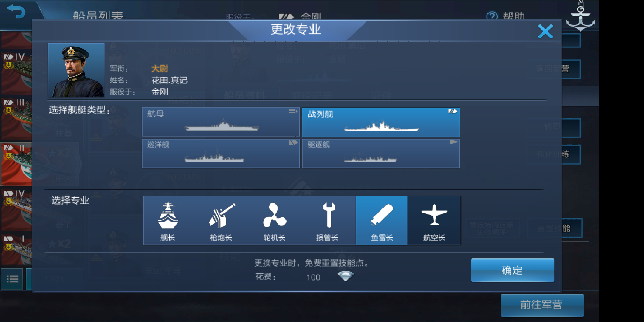Click the diamond currency icon
The width and height of the screenshot is (644, 322).
346,276
